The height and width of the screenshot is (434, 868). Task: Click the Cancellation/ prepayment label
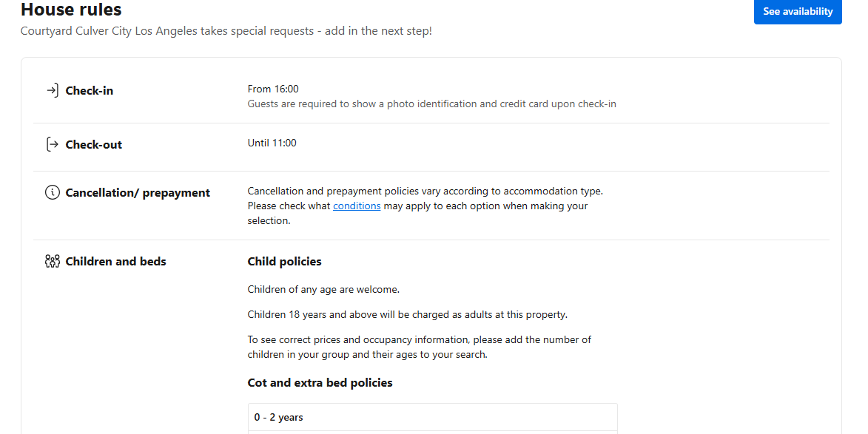pyautogui.click(x=138, y=193)
